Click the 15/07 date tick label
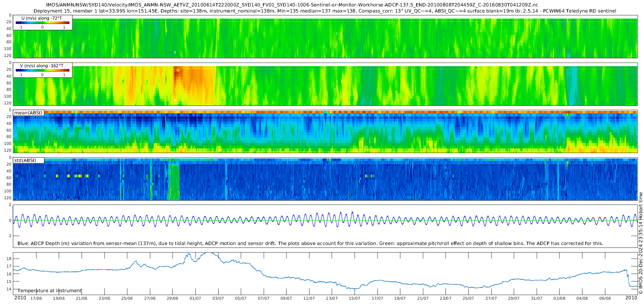644x304 pixels. click(355, 298)
